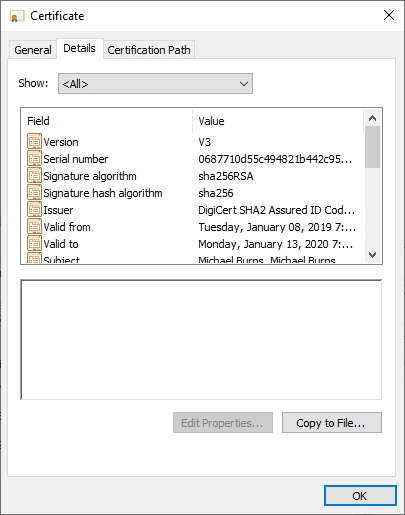Click the Signature hash algorithm field icon

coord(34,192)
